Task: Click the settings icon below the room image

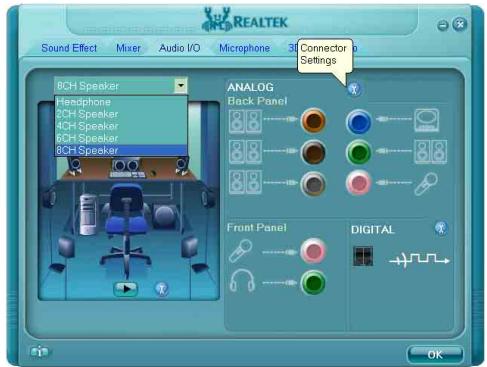Action: coord(162,289)
